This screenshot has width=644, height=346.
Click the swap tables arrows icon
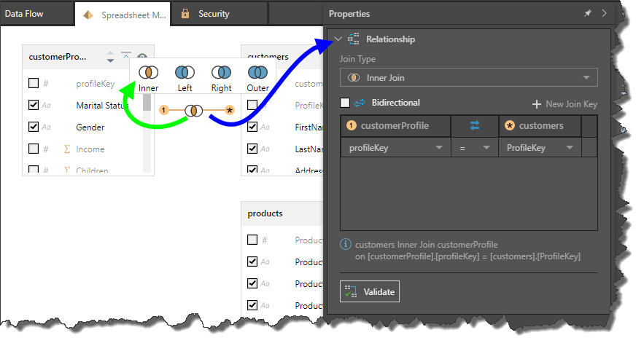(x=475, y=126)
